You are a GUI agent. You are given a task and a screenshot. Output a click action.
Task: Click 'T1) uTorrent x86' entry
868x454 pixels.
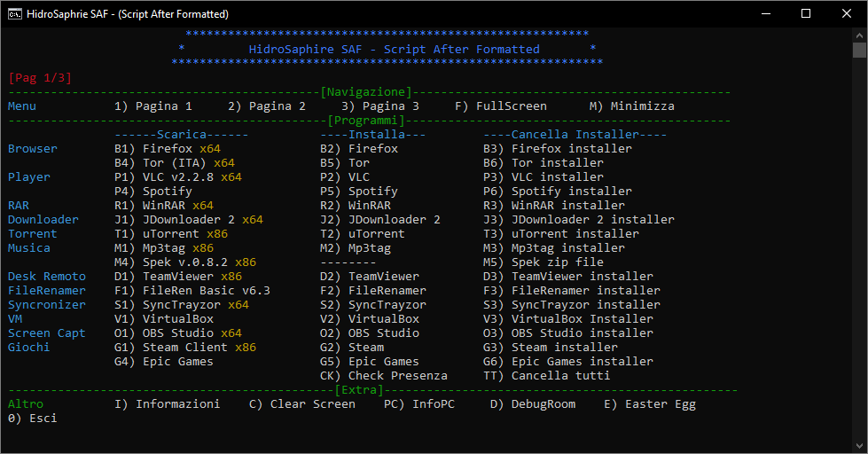point(171,234)
